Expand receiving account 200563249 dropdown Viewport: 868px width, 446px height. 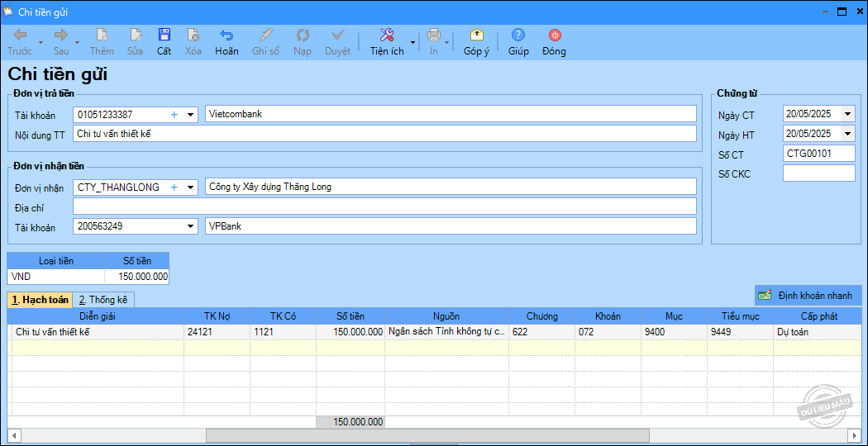click(191, 226)
